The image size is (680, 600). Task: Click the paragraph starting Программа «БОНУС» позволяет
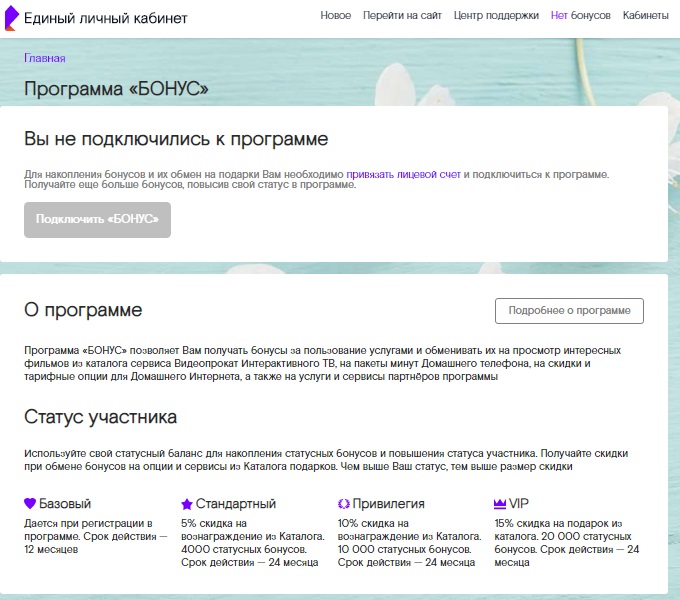pyautogui.click(x=323, y=363)
